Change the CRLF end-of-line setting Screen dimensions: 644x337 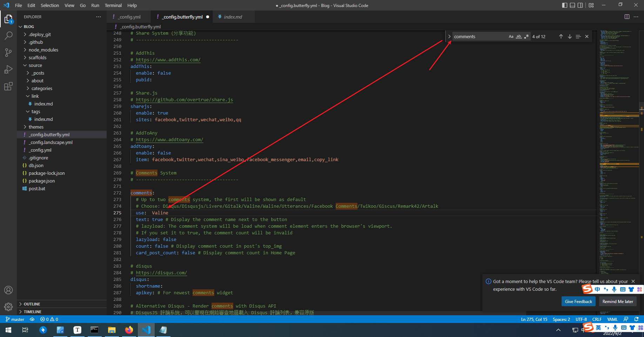pyautogui.click(x=597, y=319)
